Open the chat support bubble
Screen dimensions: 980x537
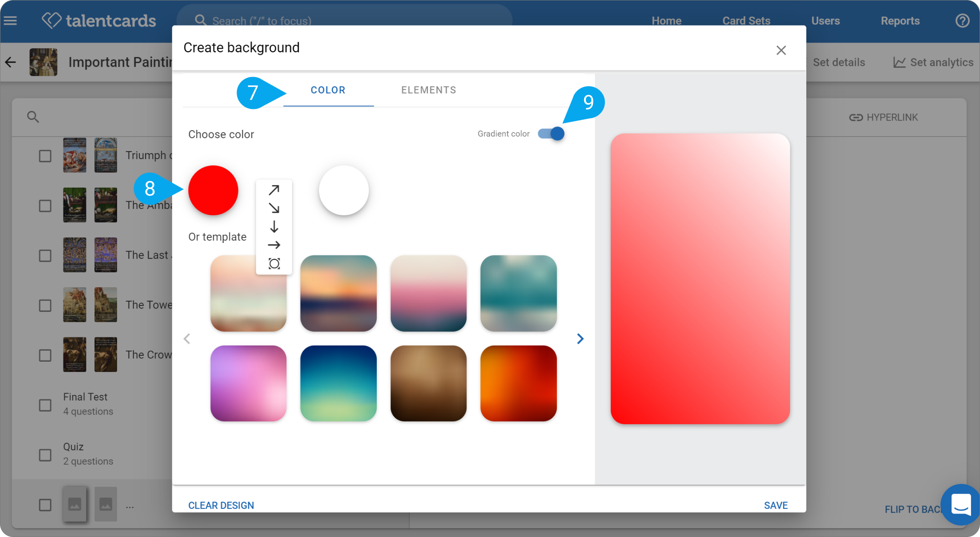click(x=961, y=504)
